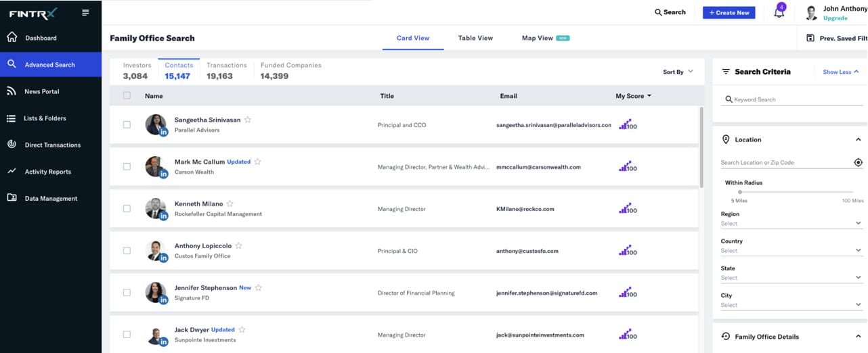Switch to Map View tab
The height and width of the screenshot is (353, 868).
545,38
